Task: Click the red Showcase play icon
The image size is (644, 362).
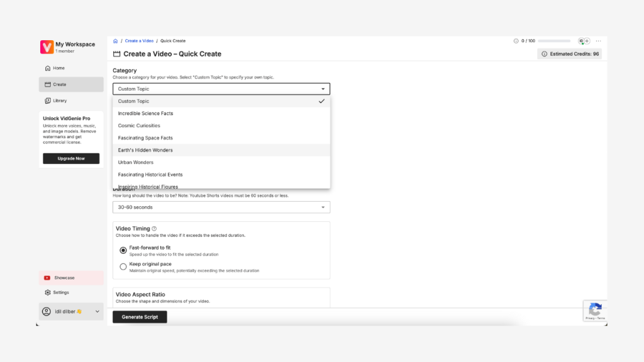Action: 47,278
